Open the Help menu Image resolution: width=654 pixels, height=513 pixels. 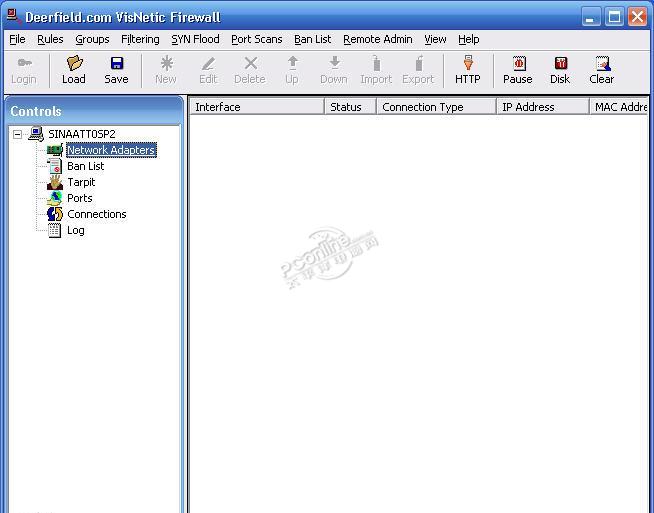click(x=468, y=39)
